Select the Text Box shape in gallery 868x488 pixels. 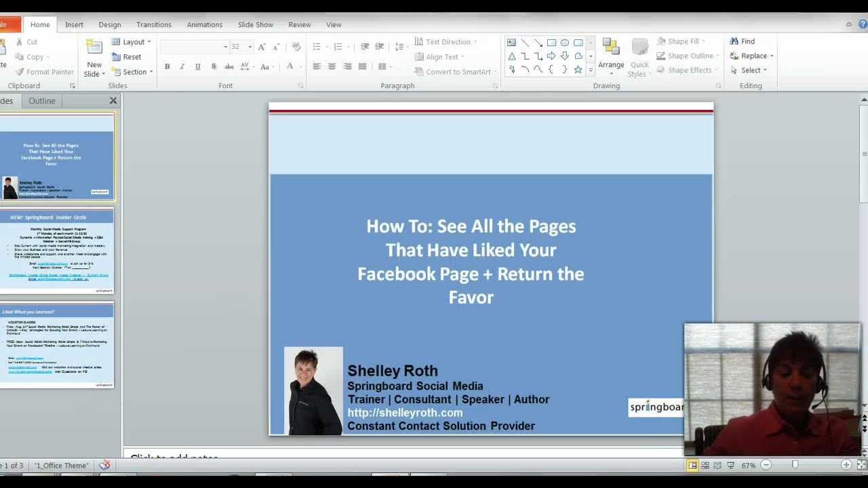click(x=512, y=43)
